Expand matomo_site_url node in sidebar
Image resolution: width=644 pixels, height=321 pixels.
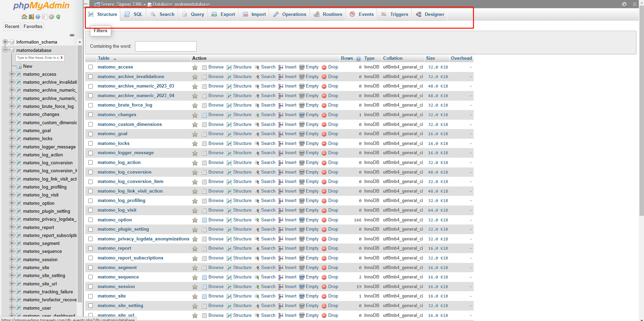coord(12,284)
